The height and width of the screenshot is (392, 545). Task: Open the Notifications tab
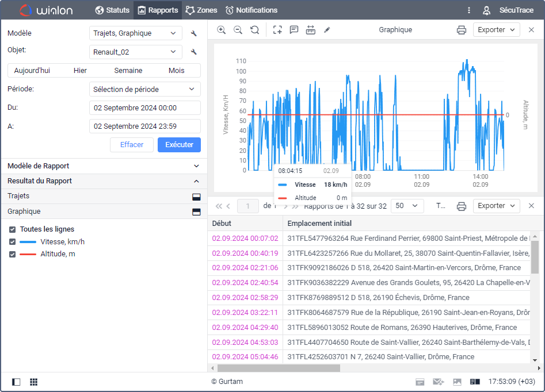[x=251, y=10]
